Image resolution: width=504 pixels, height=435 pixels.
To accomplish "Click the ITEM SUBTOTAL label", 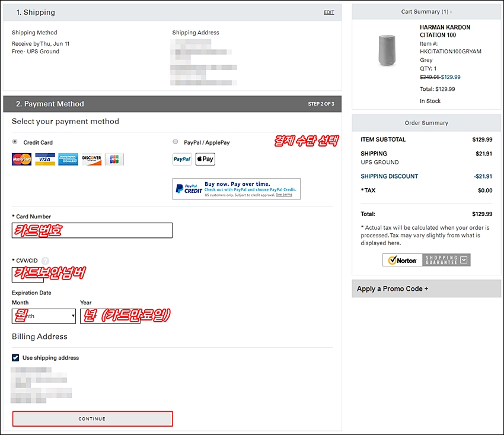I will click(383, 139).
